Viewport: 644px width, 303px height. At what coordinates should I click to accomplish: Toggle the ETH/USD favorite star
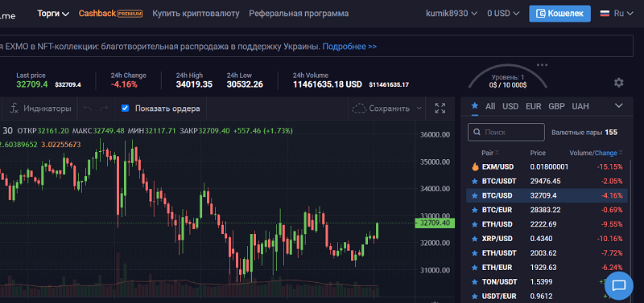[x=475, y=224]
